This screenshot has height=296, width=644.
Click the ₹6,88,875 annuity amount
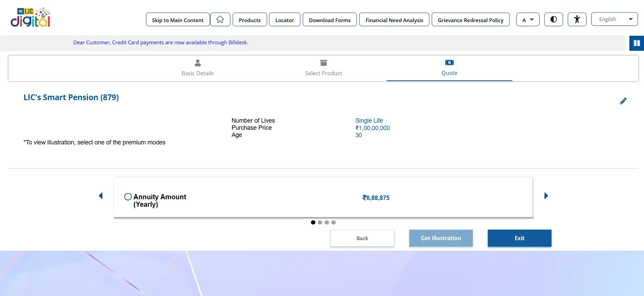(376, 198)
